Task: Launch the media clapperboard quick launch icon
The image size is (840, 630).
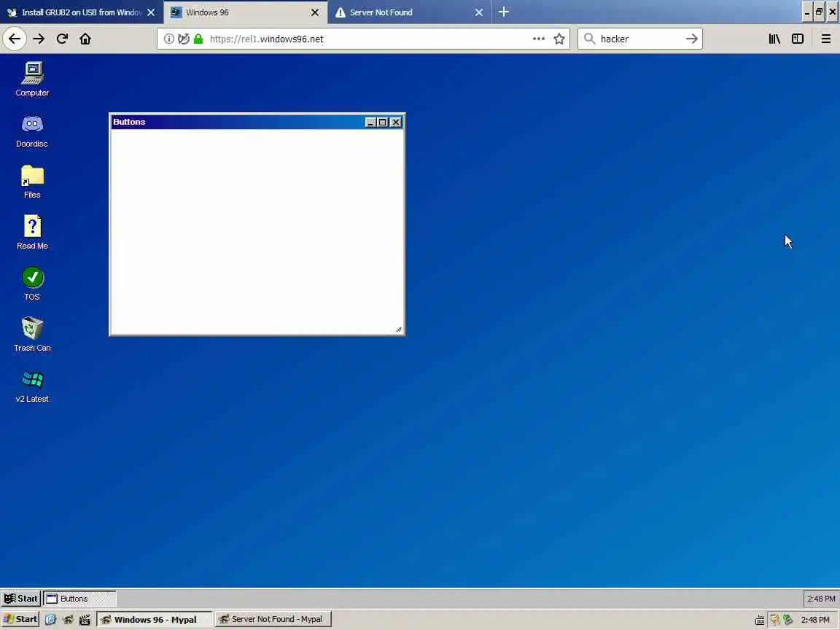Action: point(85,619)
